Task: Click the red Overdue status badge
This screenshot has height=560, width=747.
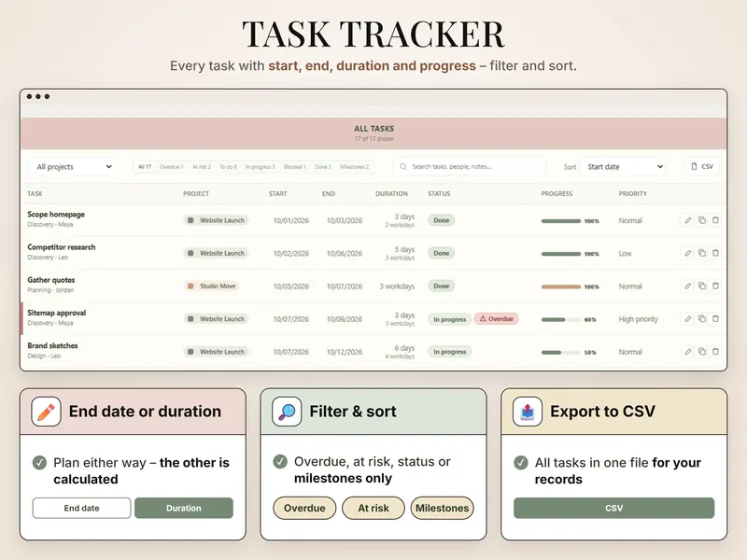Action: (497, 318)
